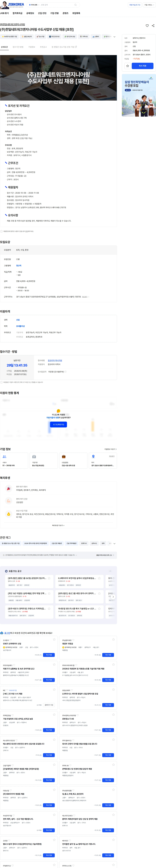Open the 기업정보 더보기 link
Screen dimensions: 156x868
point(110,449)
